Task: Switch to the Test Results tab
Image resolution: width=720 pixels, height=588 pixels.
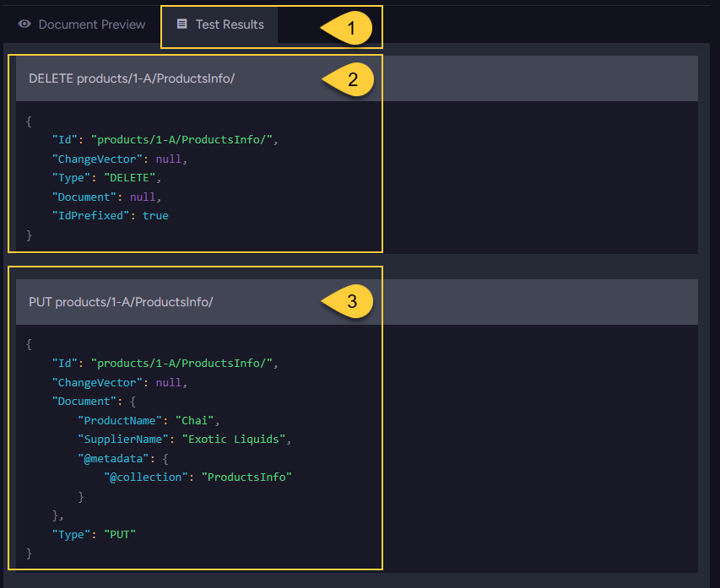Action: pyautogui.click(x=220, y=24)
